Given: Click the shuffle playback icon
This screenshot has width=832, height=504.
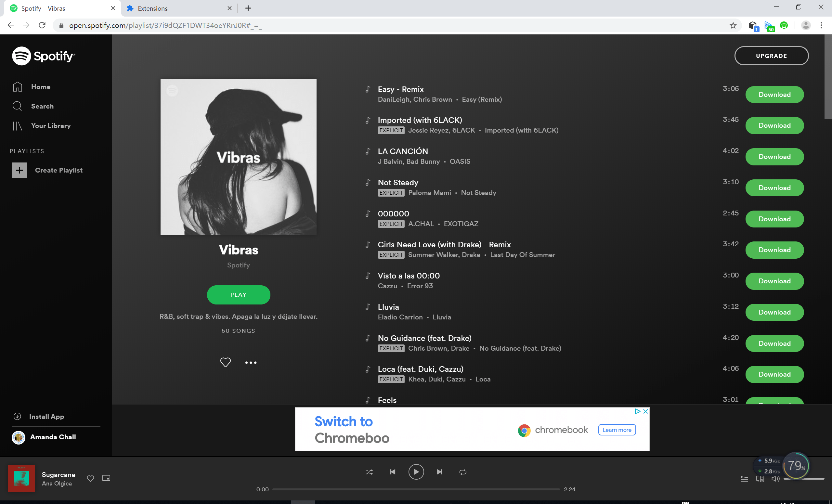Looking at the screenshot, I should tap(369, 472).
